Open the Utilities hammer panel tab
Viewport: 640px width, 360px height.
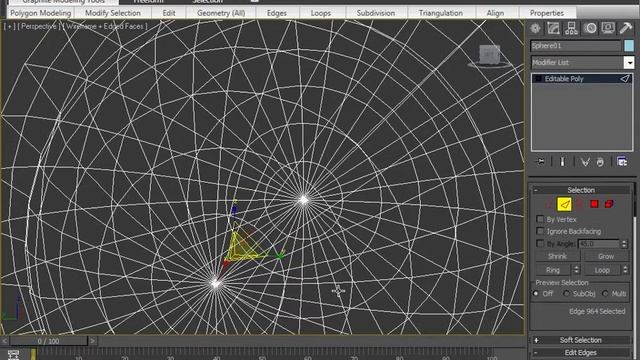point(625,28)
